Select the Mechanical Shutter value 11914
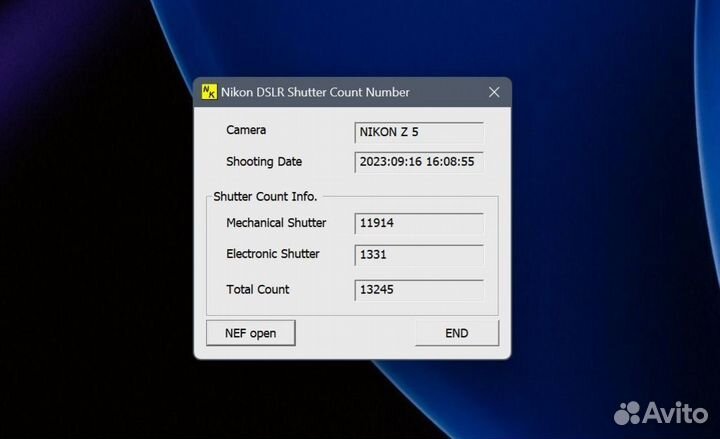The image size is (720, 439). click(x=419, y=223)
